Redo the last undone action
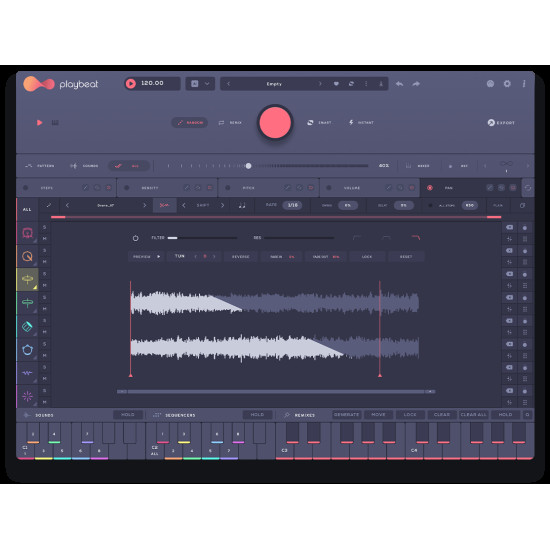This screenshot has width=550, height=550. (416, 84)
